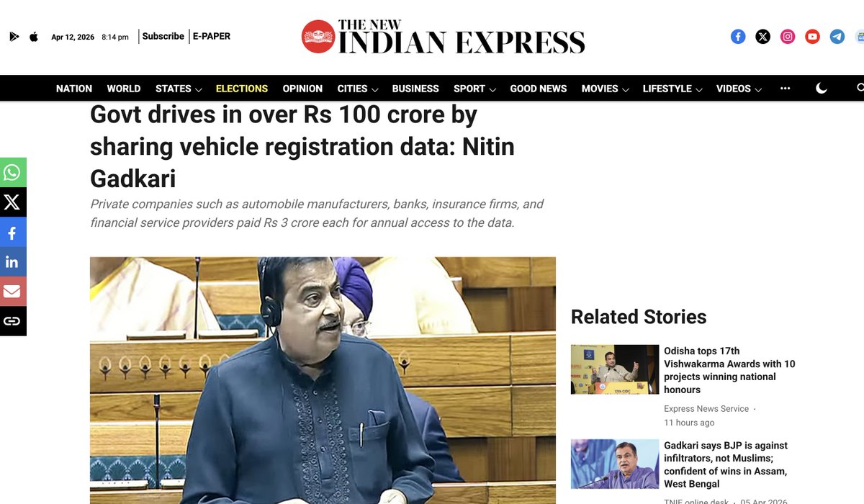Go to the WORLD section
Viewport: 864px width, 504px height.
click(124, 89)
